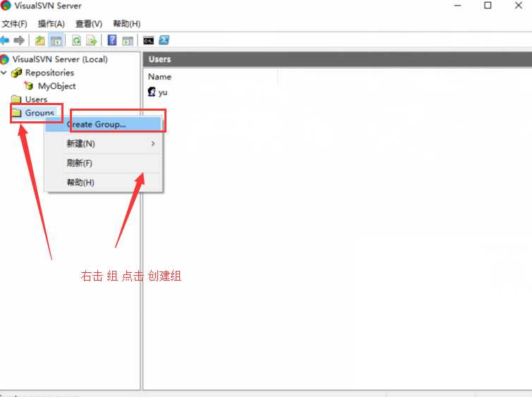Select VisualSVN Server (Local) tree node
This screenshot has width=532, height=397.
click(60, 59)
